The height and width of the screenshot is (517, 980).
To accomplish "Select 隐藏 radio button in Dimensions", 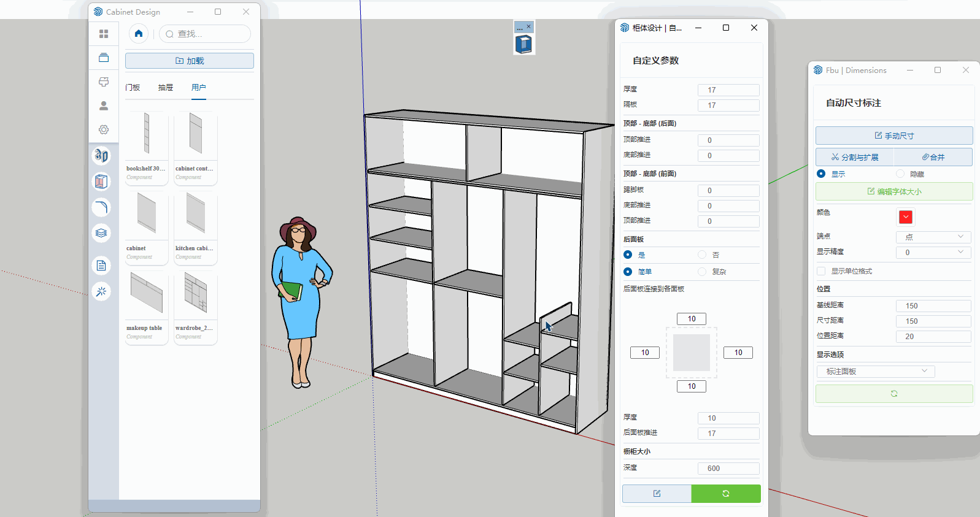I will pyautogui.click(x=900, y=174).
